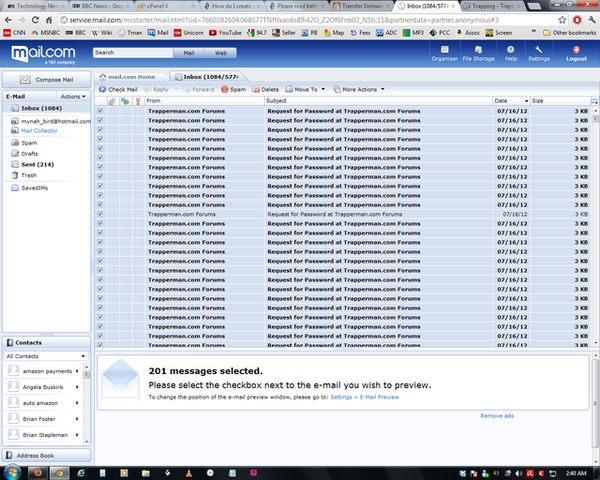
Task: Open the Organizer icon in header
Action: 444,50
